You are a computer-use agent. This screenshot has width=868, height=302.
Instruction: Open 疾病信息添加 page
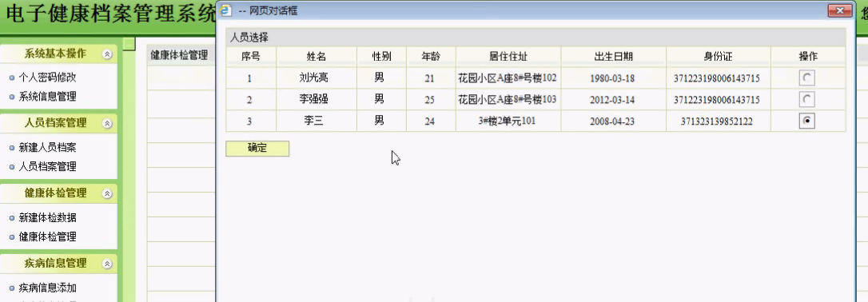tap(48, 288)
